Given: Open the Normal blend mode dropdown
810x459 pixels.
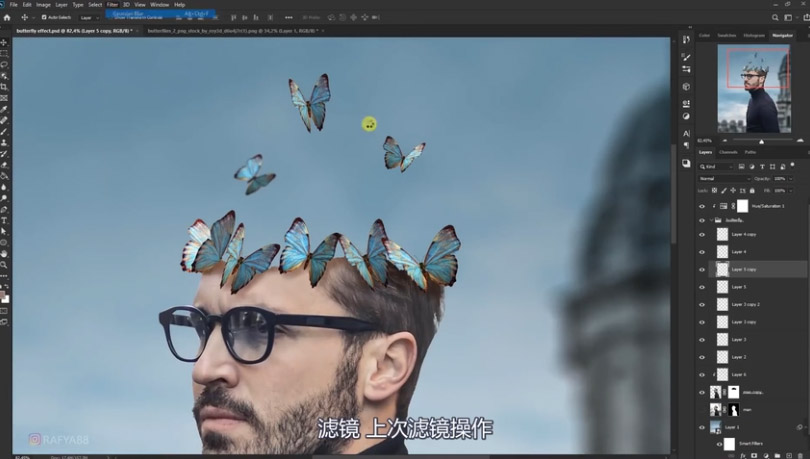Looking at the screenshot, I should (x=723, y=179).
